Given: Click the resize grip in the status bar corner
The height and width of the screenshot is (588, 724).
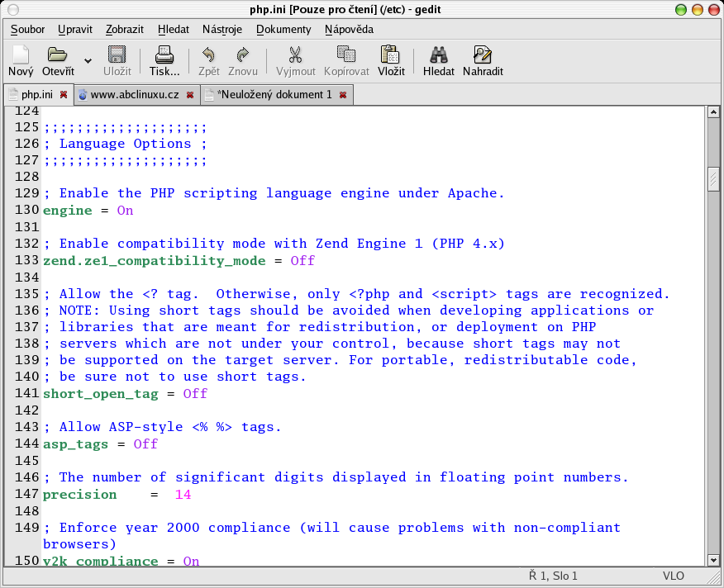Looking at the screenshot, I should click(x=715, y=577).
